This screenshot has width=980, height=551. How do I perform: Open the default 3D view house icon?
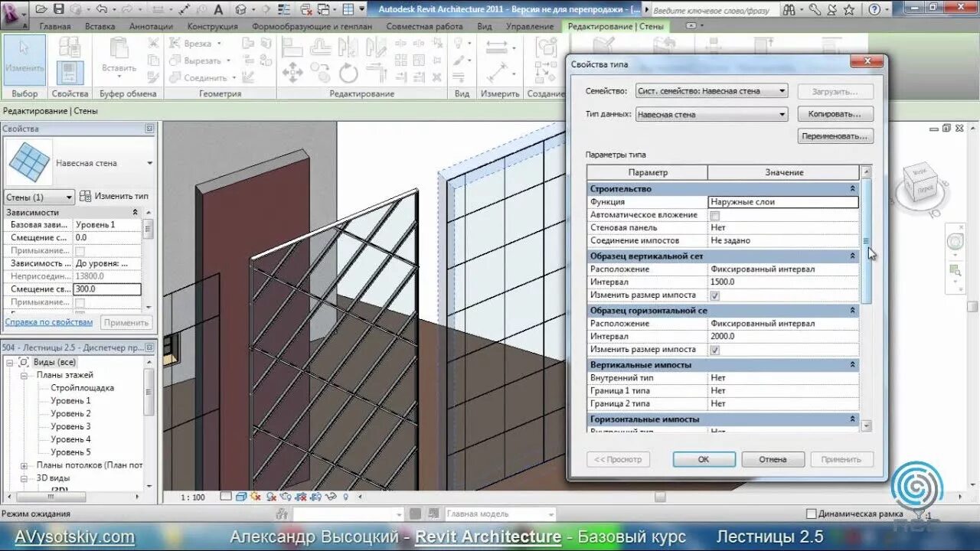[x=240, y=9]
